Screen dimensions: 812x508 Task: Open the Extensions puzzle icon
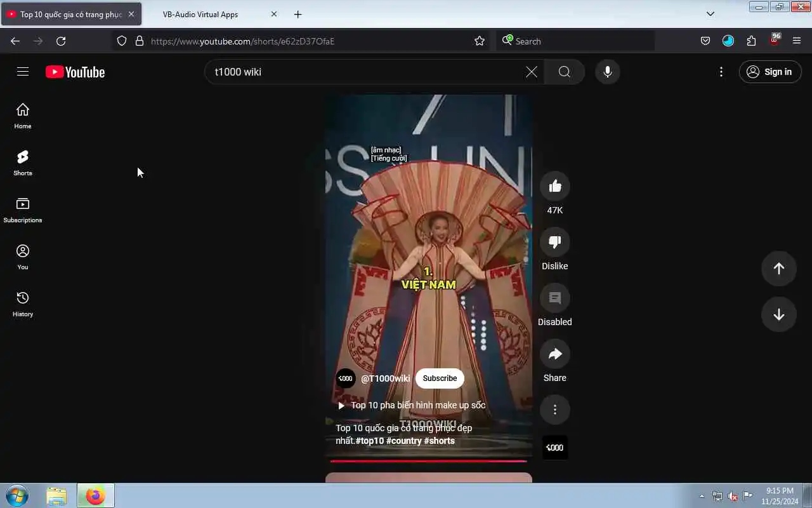(751, 41)
